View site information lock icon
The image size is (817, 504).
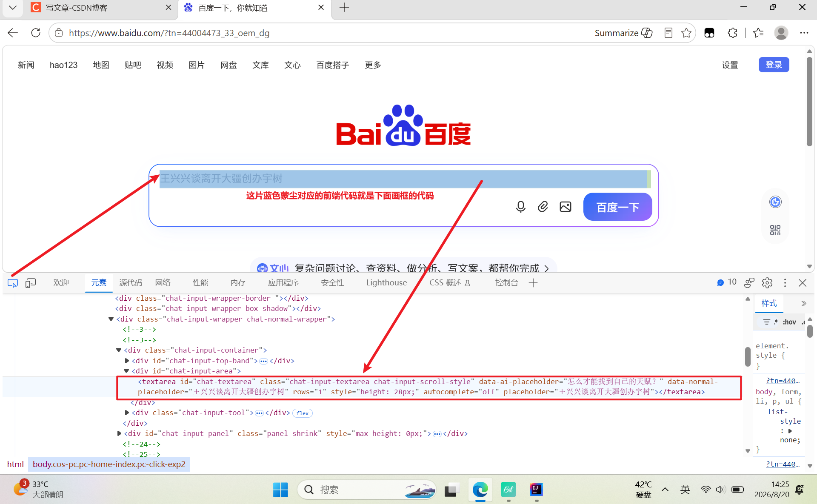(59, 33)
